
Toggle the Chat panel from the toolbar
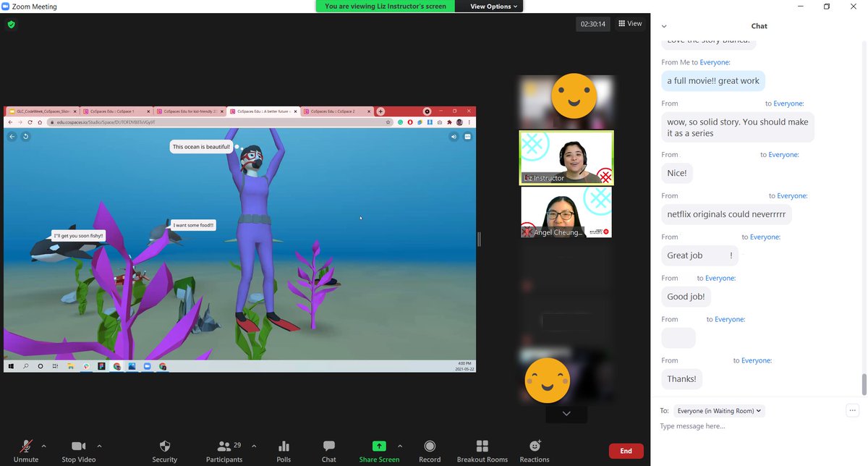pyautogui.click(x=329, y=450)
